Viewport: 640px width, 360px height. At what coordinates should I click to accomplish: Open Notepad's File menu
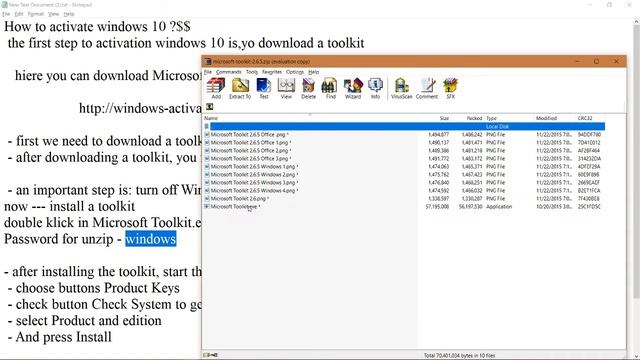tap(6, 14)
